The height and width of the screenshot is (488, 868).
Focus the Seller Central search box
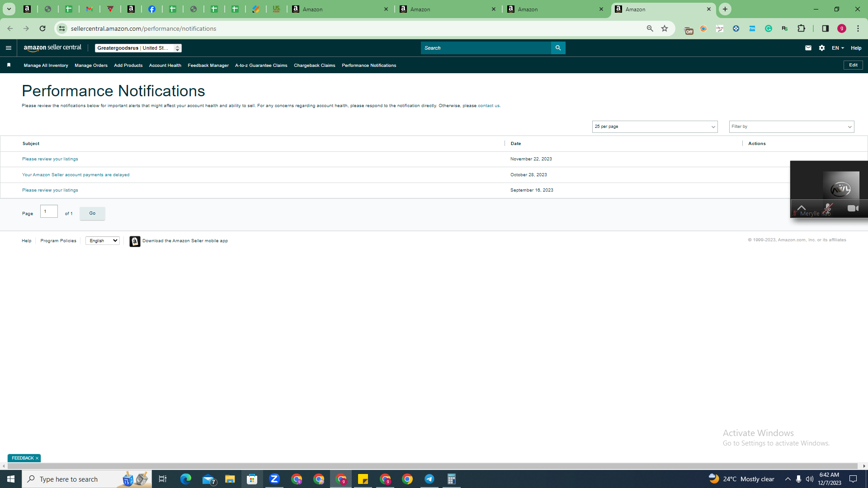coord(486,48)
